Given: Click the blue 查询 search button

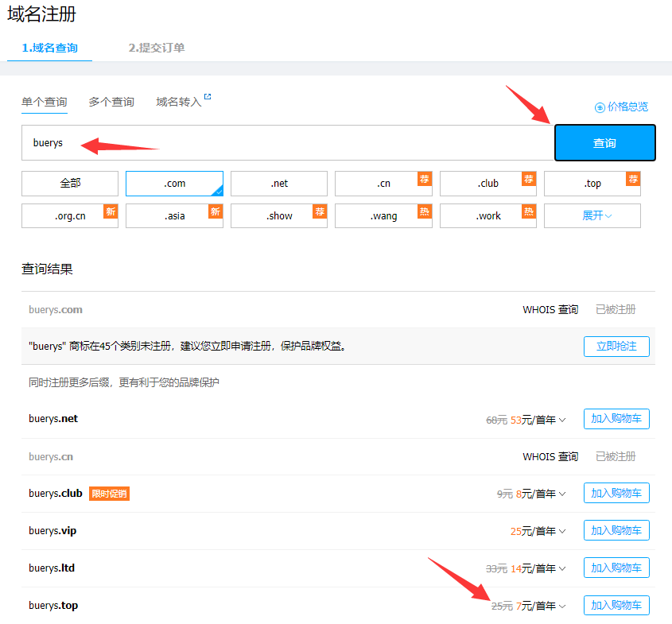Looking at the screenshot, I should 604,142.
